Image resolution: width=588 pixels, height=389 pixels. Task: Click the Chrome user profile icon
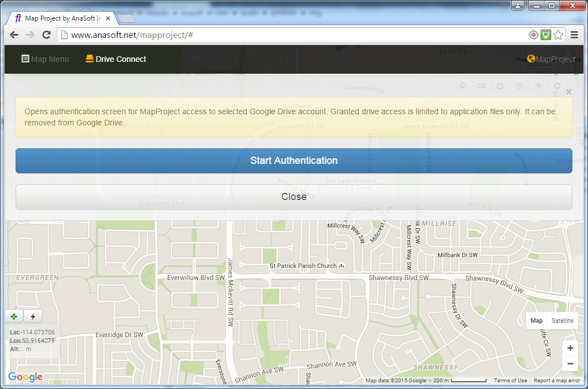tap(518, 6)
